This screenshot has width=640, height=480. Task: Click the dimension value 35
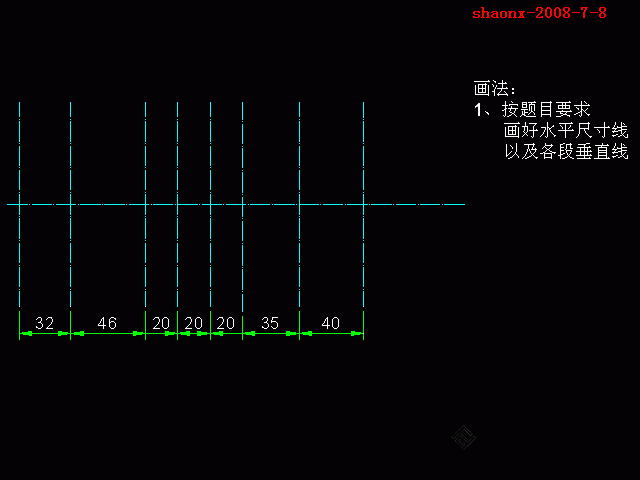tap(270, 323)
